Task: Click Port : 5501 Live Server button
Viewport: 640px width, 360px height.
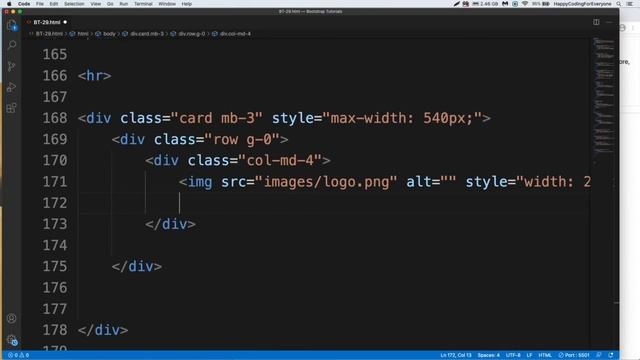Action: (574, 355)
